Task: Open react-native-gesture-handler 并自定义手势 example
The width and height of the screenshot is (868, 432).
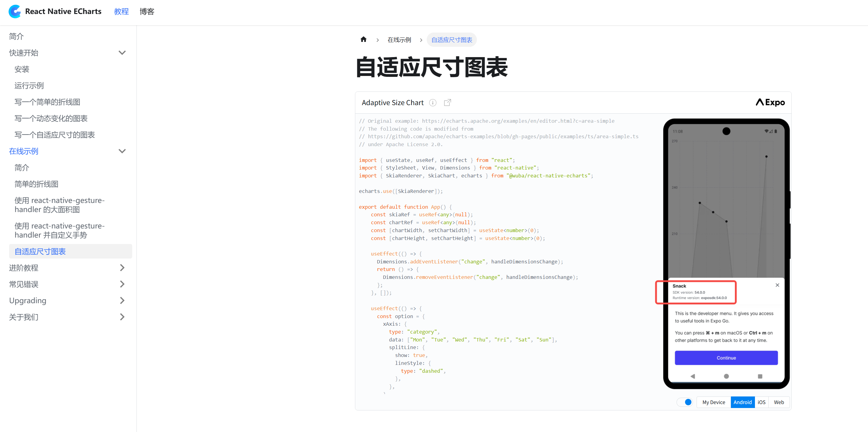Action: click(60, 230)
